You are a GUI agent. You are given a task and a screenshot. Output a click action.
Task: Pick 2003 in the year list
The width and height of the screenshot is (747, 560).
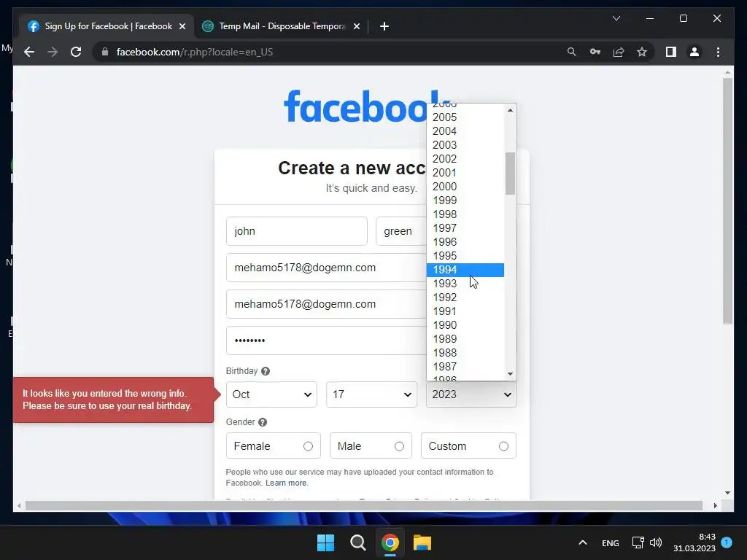coord(465,145)
